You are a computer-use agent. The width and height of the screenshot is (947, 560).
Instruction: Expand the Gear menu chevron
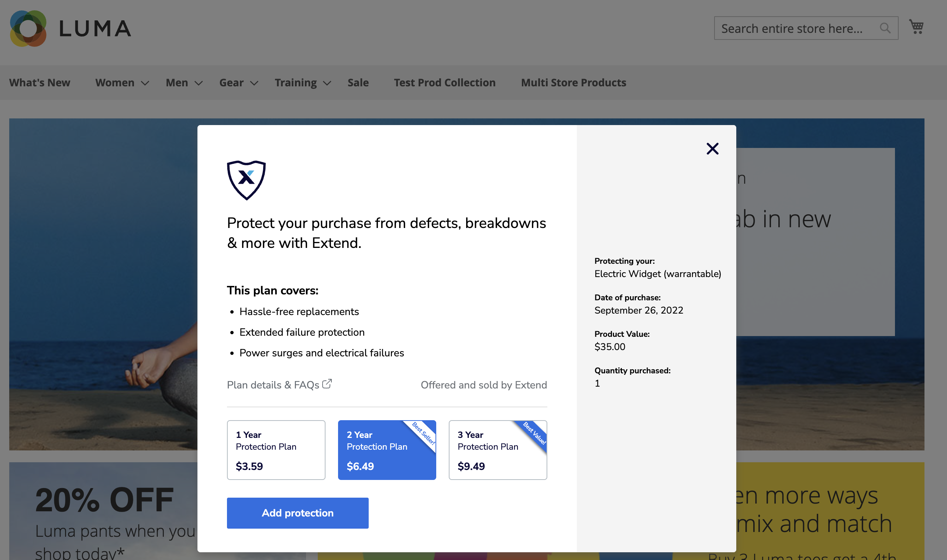tap(254, 83)
